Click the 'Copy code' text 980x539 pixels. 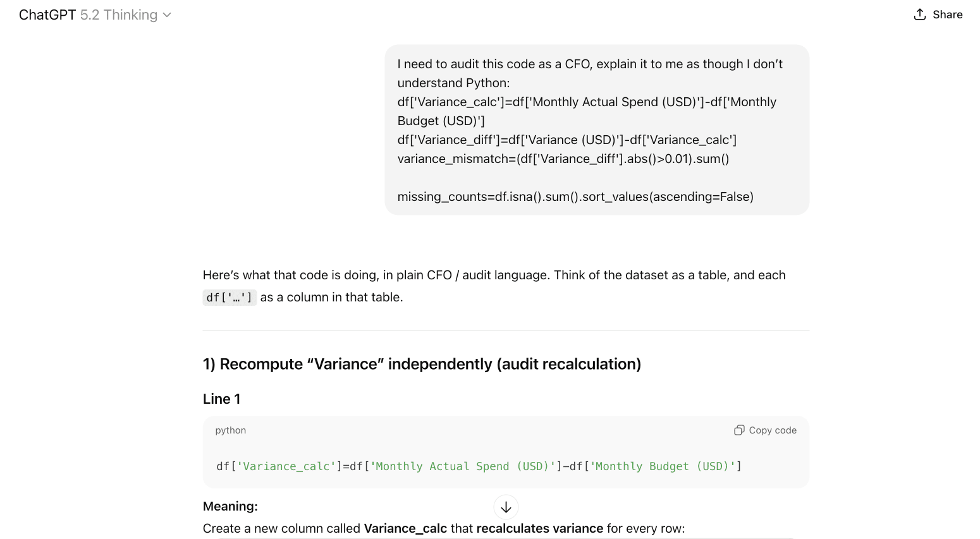click(x=772, y=430)
